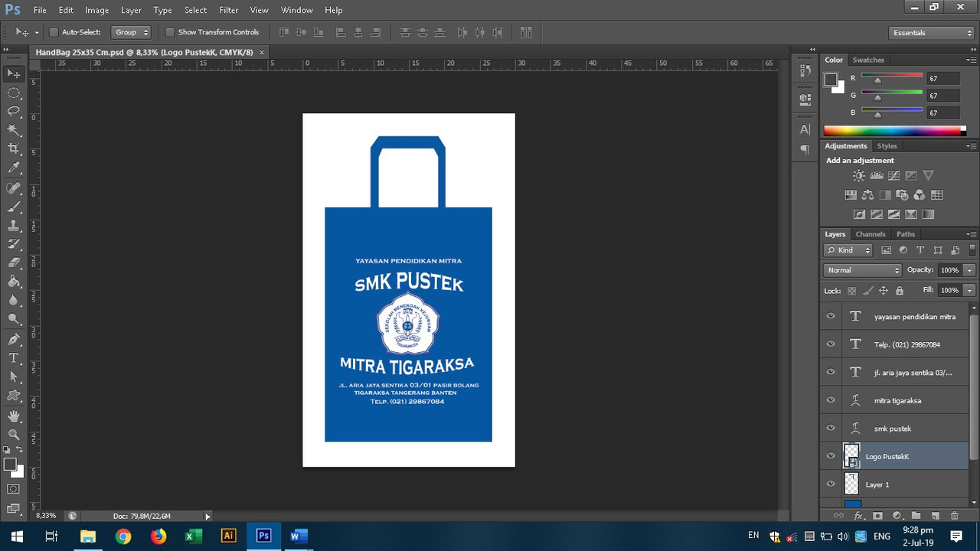Select the History Brush tool
Screen dimensions: 980x551
pyautogui.click(x=14, y=244)
